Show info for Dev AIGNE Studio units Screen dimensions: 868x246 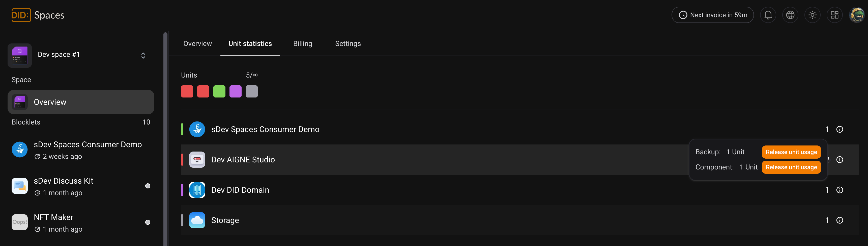point(840,160)
